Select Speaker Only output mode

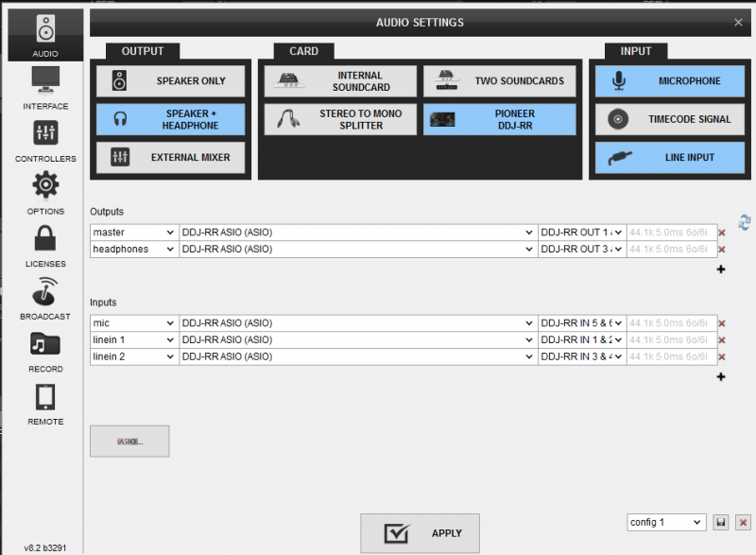(171, 81)
